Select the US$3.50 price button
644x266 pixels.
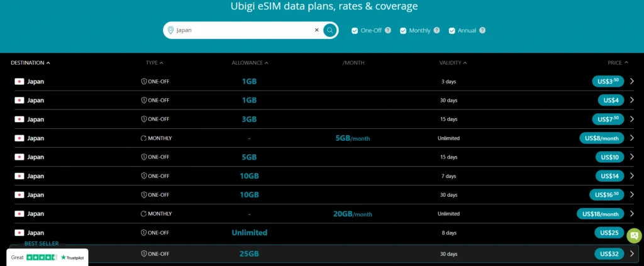pos(608,81)
